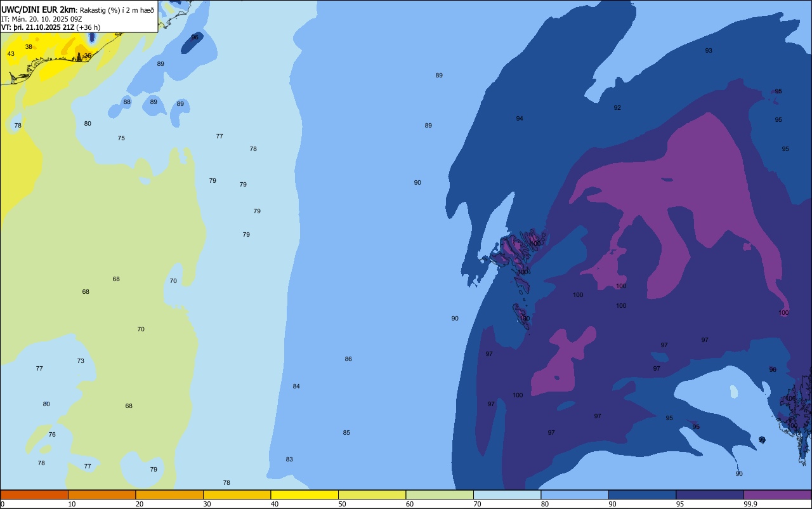Image resolution: width=812 pixels, height=509 pixels.
Task: Click the map humidity value "83"
Action: point(289,459)
